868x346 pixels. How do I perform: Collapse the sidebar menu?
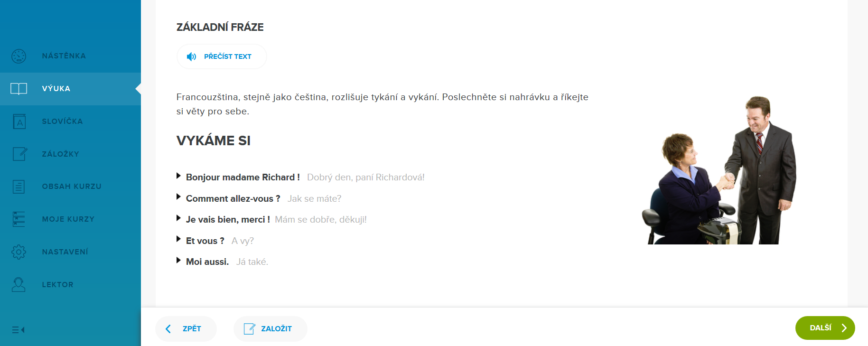18,330
